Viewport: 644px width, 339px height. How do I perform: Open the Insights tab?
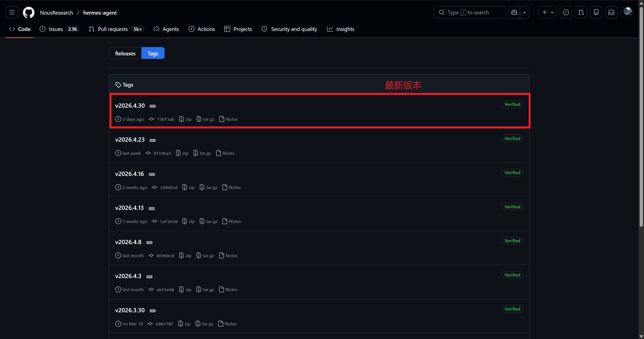click(x=341, y=29)
